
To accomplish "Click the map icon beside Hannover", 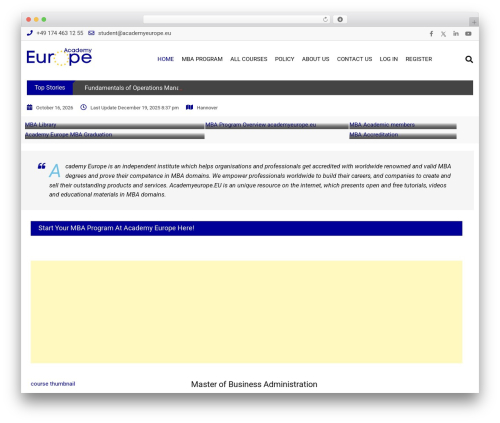I will click(189, 107).
